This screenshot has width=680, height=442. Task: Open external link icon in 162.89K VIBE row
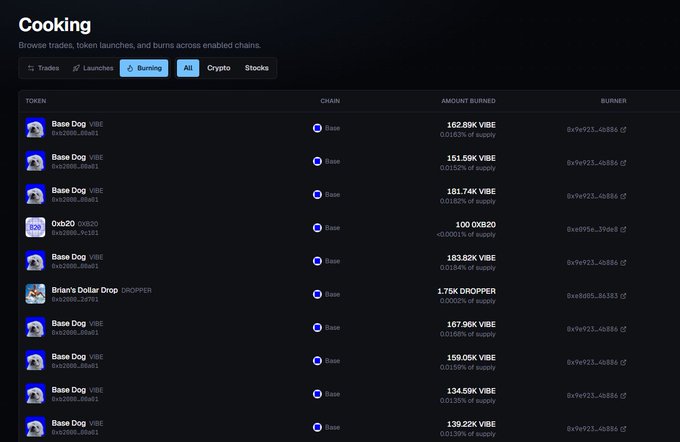[623, 130]
